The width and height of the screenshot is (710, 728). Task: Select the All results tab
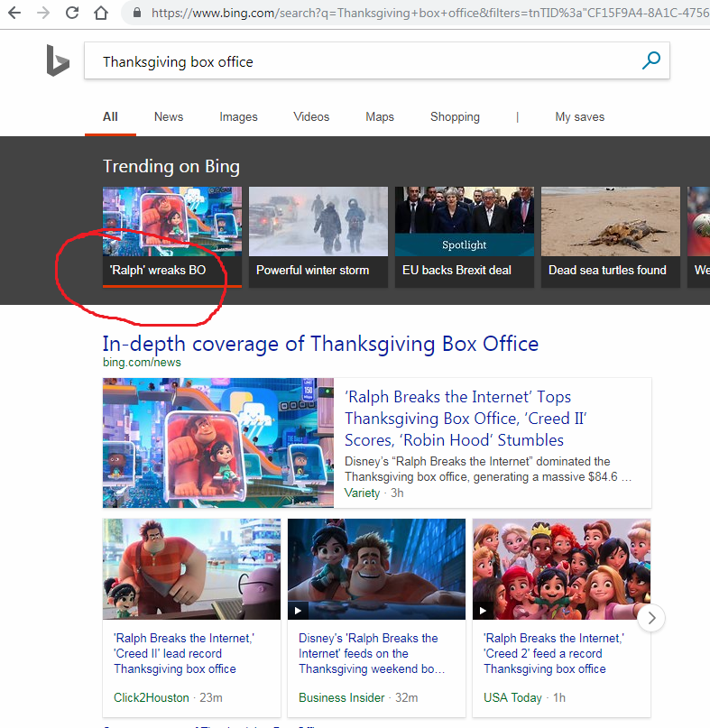click(x=110, y=117)
